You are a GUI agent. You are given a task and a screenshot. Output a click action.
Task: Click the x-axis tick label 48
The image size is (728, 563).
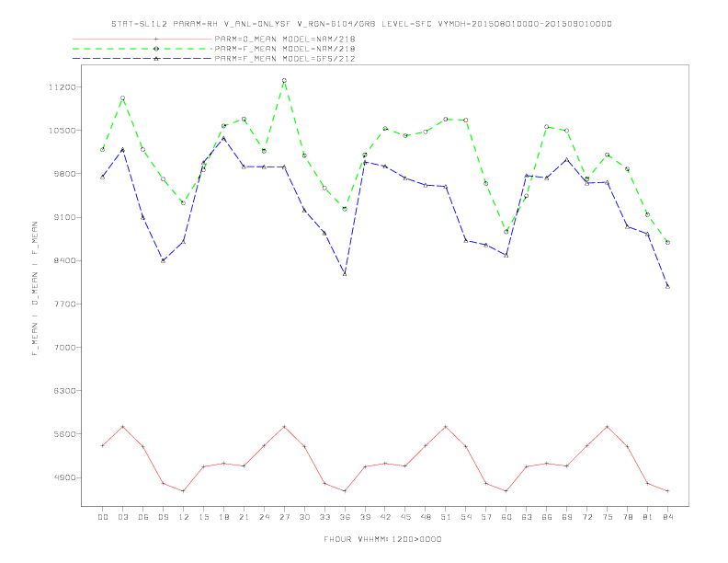tap(426, 517)
